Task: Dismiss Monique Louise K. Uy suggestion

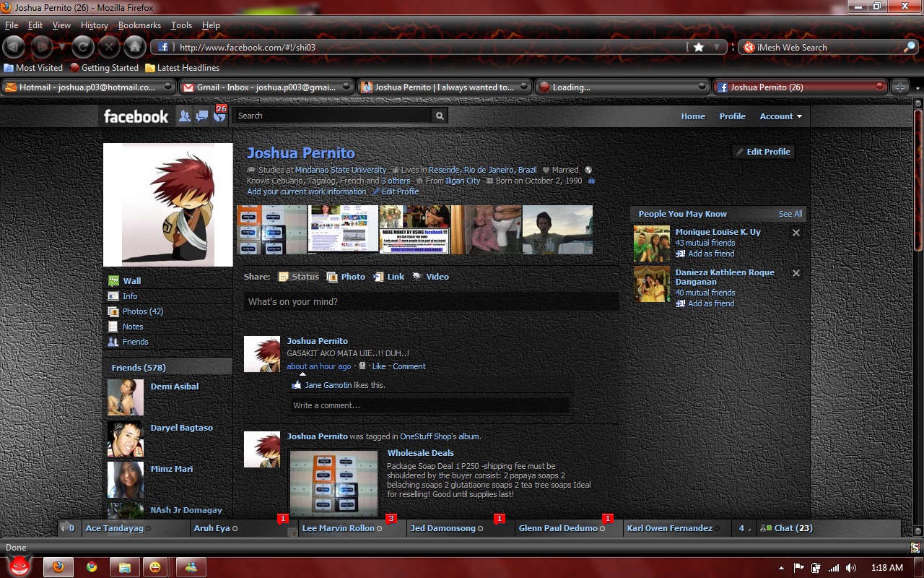Action: coord(796,233)
